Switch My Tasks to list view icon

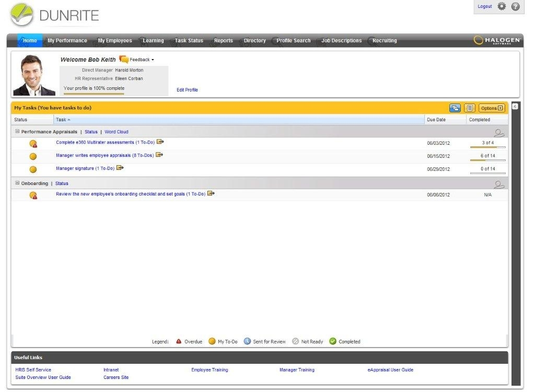(x=470, y=108)
